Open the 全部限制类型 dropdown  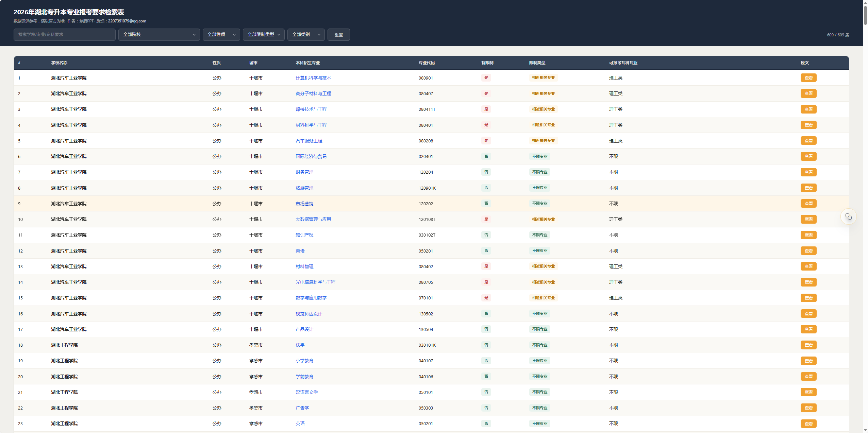point(264,35)
